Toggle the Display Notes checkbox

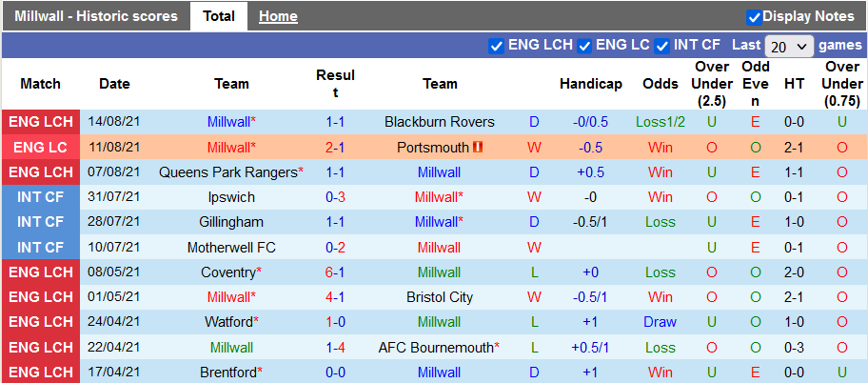tap(754, 17)
